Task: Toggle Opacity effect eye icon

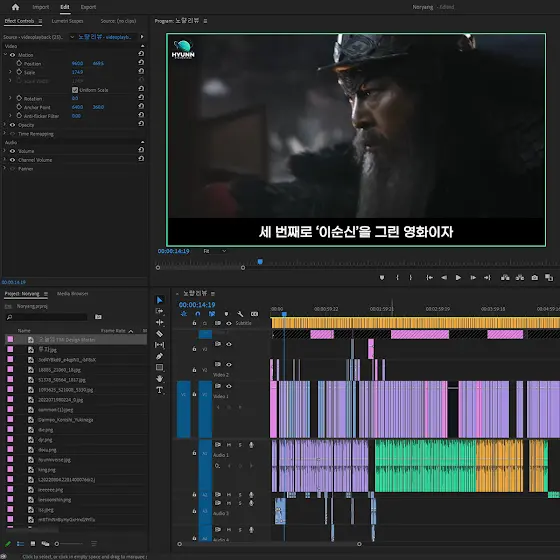Action: click(x=12, y=125)
